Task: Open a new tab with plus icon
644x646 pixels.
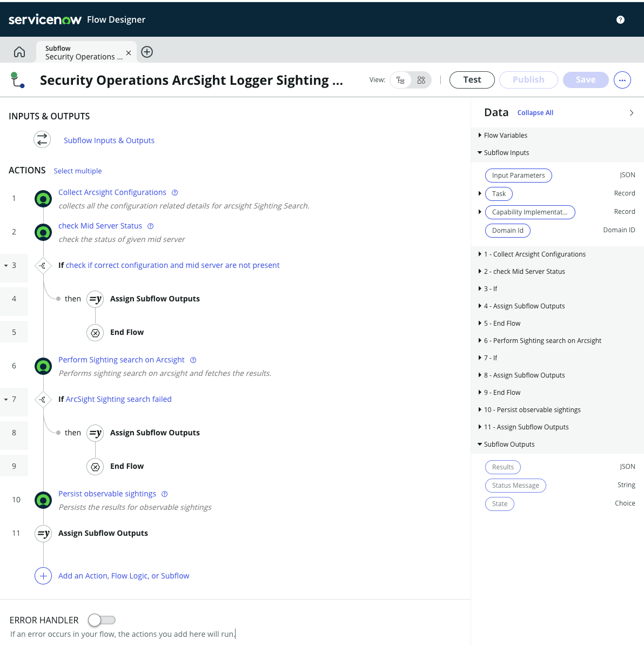Action: point(146,52)
